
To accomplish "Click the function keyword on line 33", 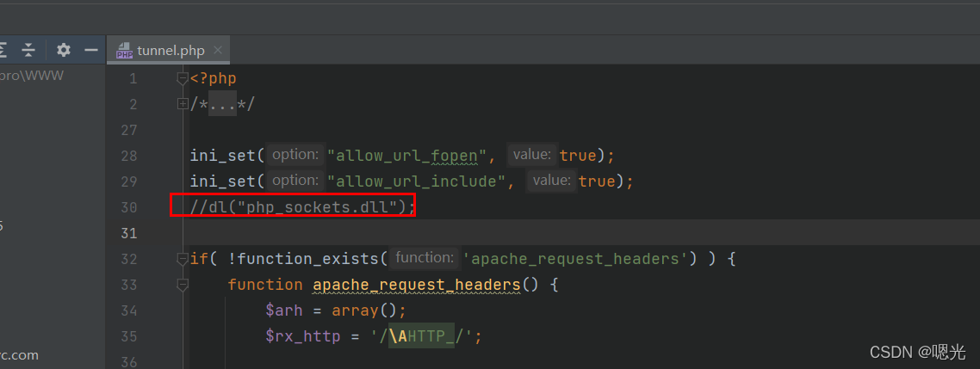I will coord(265,285).
